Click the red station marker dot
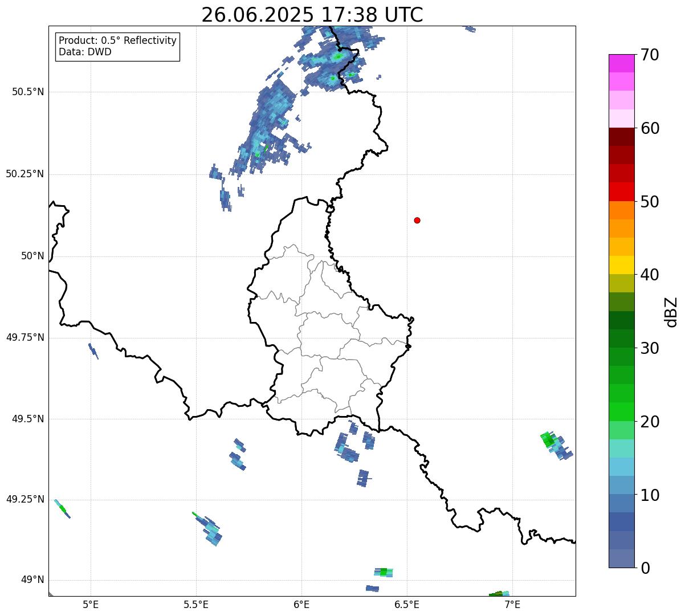This screenshot has height=616, width=685. click(x=417, y=220)
